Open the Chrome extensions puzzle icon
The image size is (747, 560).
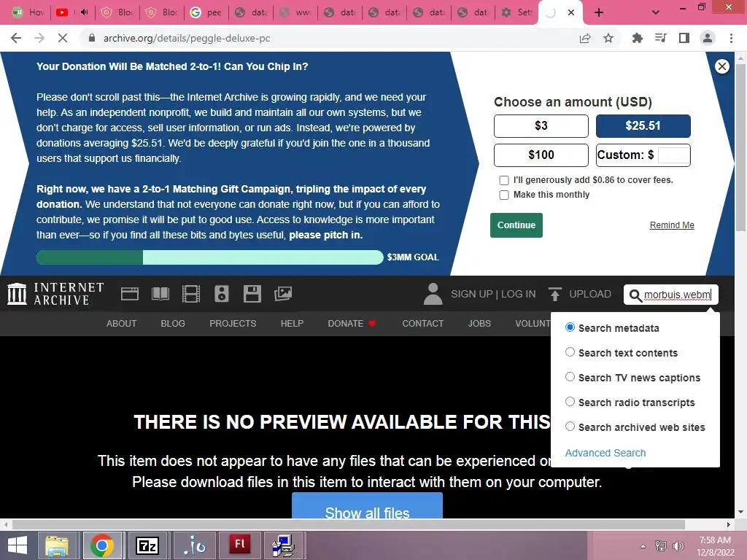[x=638, y=38]
